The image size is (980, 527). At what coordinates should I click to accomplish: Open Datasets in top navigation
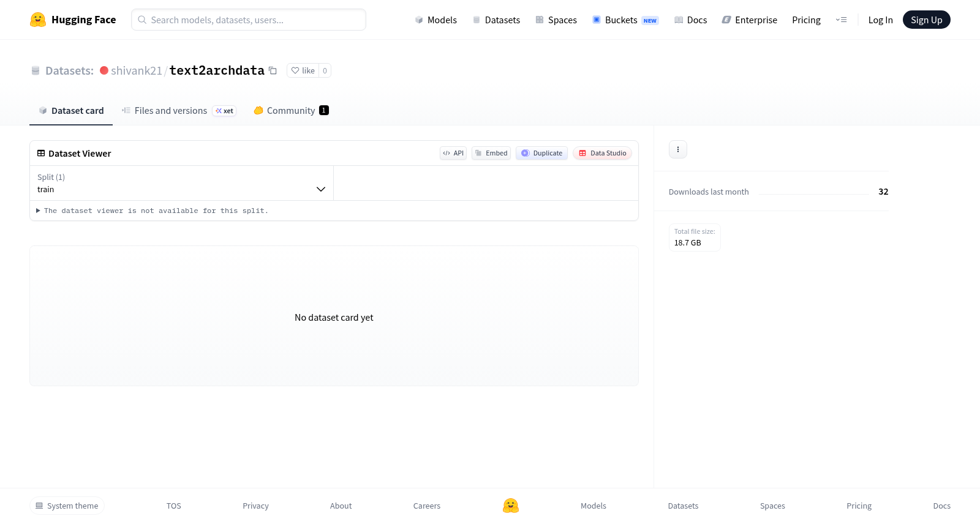point(496,20)
